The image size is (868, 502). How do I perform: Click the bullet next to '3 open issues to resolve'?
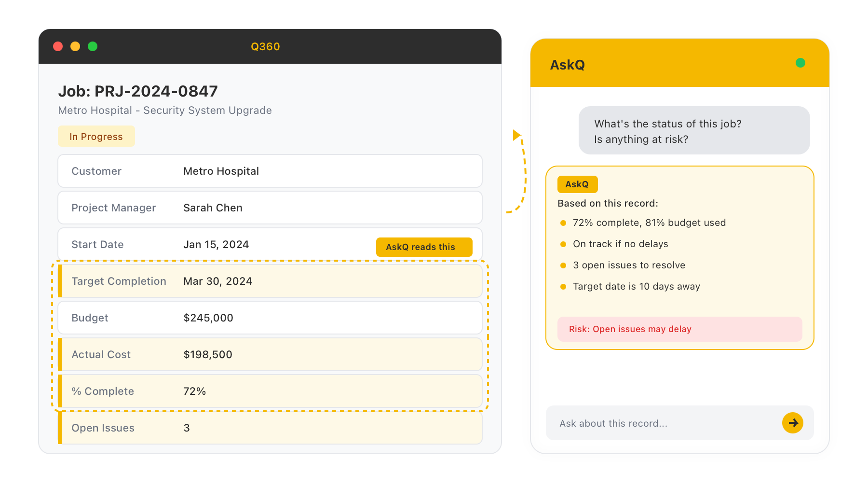coord(563,265)
